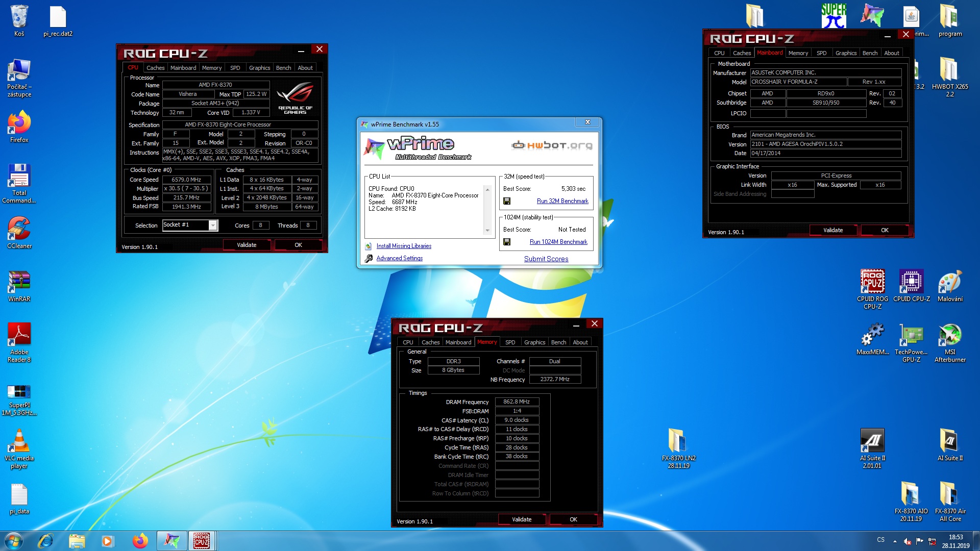The height and width of the screenshot is (551, 980).
Task: Open the program folder icon
Action: tap(950, 20)
